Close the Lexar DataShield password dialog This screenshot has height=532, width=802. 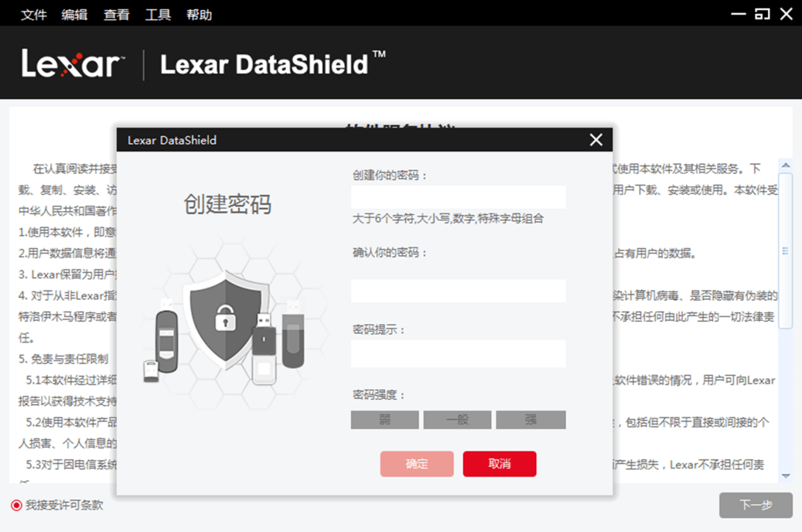(x=596, y=140)
